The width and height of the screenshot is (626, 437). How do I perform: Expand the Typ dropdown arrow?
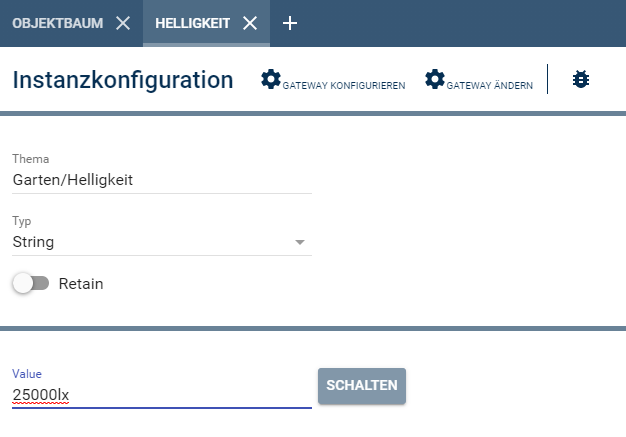[x=300, y=242]
